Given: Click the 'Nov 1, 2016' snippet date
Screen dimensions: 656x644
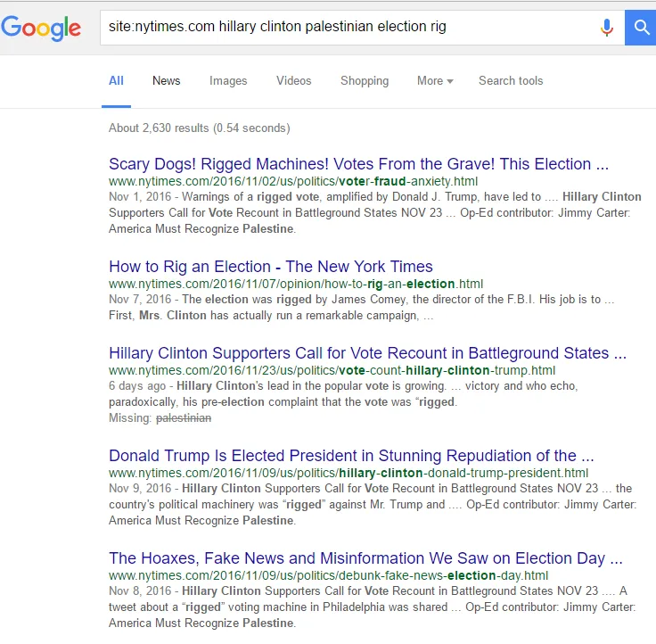Looking at the screenshot, I should (x=140, y=197).
